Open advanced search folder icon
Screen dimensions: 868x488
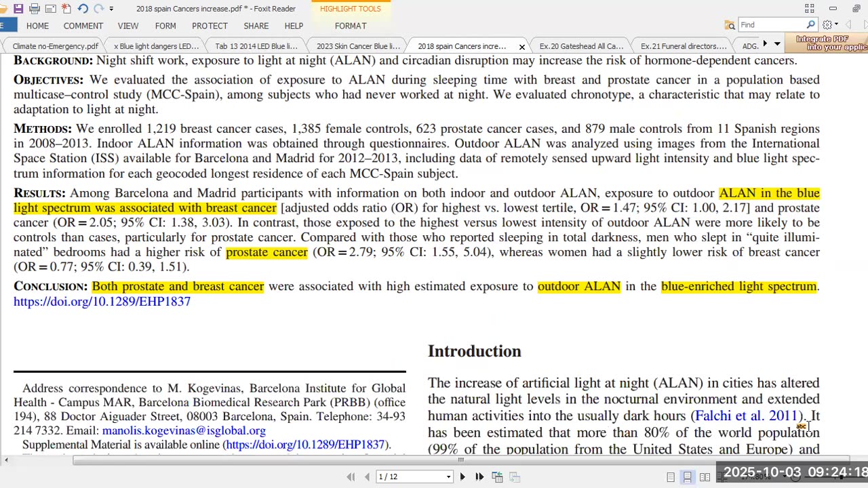[730, 25]
